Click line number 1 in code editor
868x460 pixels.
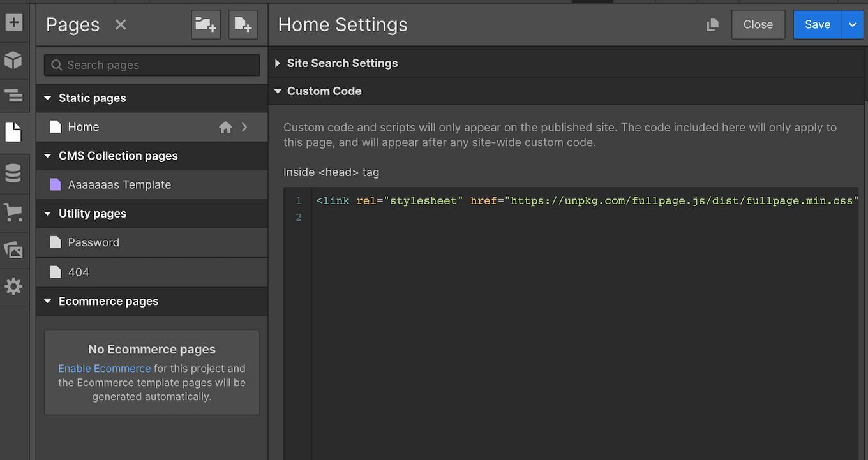(x=299, y=201)
